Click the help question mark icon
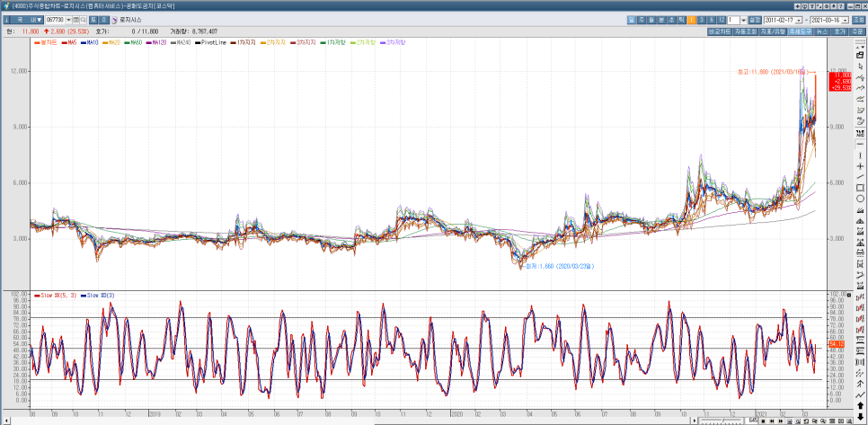The height and width of the screenshot is (425, 868). point(841,6)
